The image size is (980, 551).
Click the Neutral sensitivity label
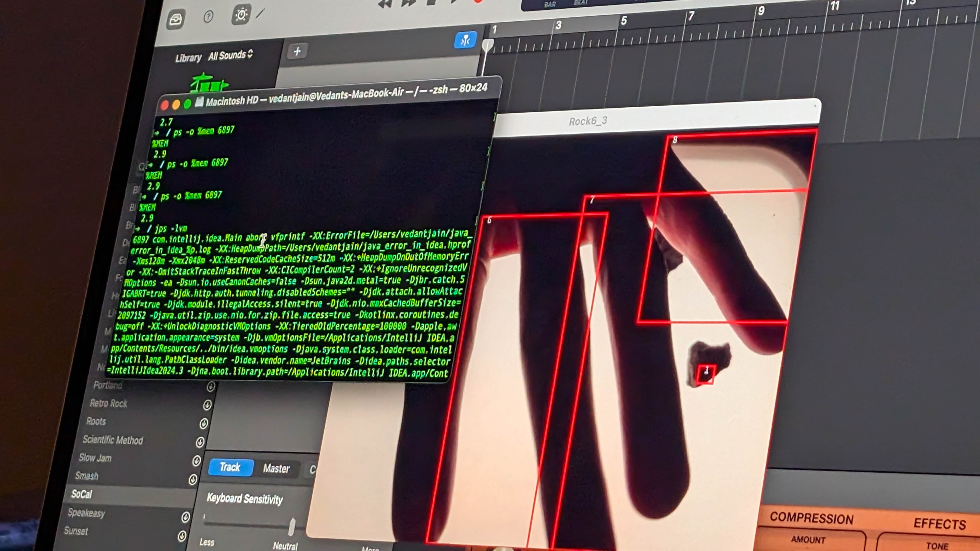click(x=285, y=546)
